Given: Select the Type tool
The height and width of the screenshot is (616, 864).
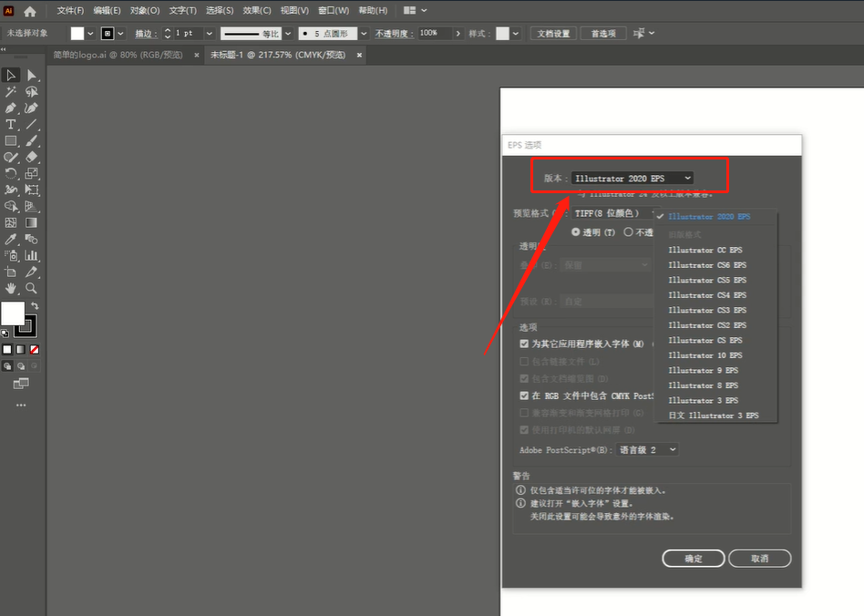Looking at the screenshot, I should (10, 125).
